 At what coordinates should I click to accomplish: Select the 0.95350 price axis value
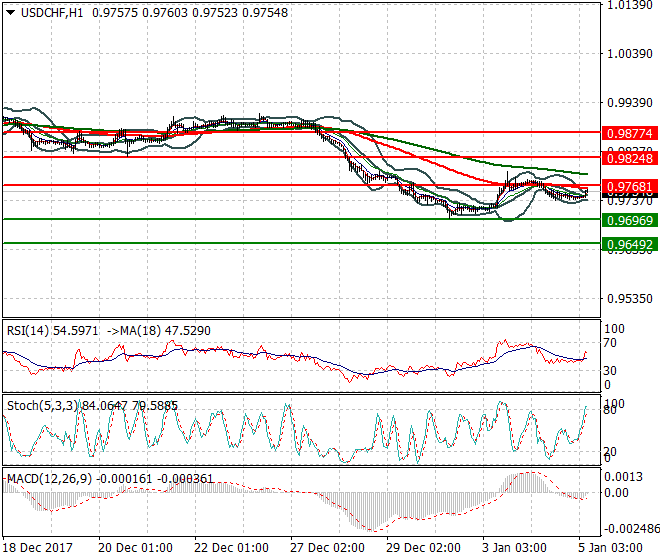tap(630, 299)
